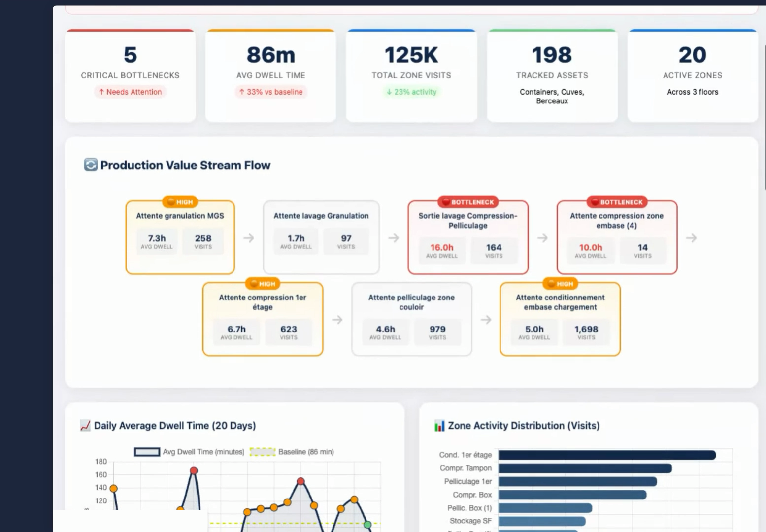Click the Production Value Stream Flow refresh icon
Viewport: 766px width, 532px height.
tap(91, 165)
